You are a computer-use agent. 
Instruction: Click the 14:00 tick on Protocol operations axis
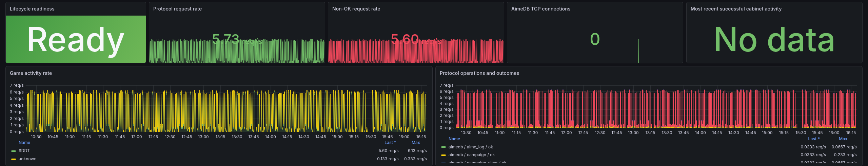700,133
